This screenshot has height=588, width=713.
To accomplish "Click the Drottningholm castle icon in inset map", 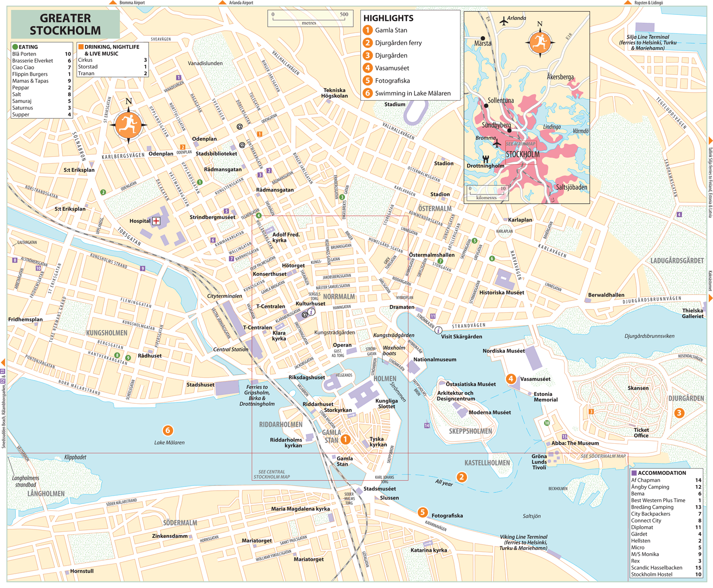I will click(486, 159).
